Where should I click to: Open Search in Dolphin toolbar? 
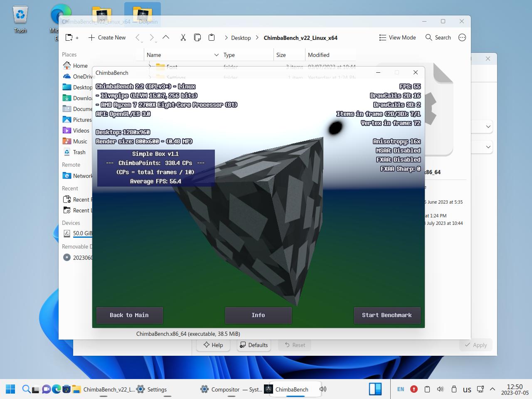pyautogui.click(x=438, y=37)
